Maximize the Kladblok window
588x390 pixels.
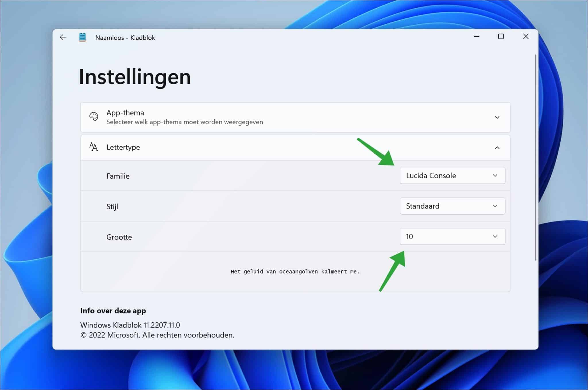click(501, 36)
